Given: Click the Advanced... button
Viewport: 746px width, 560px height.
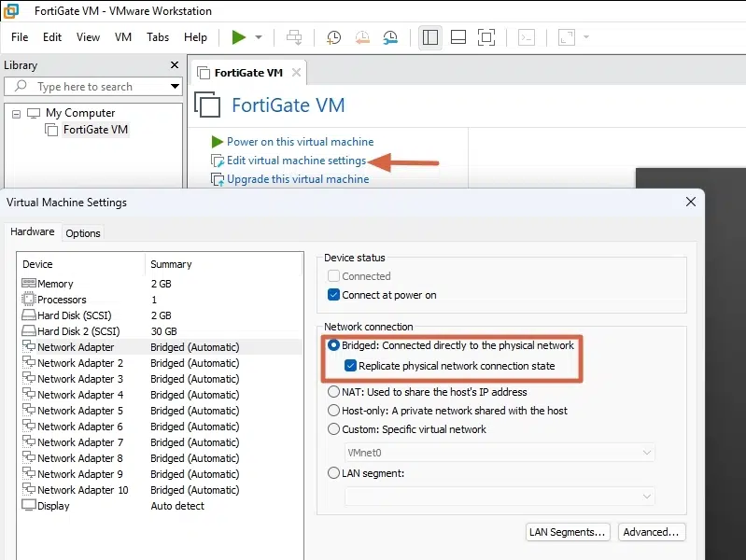Looking at the screenshot, I should pyautogui.click(x=652, y=532).
